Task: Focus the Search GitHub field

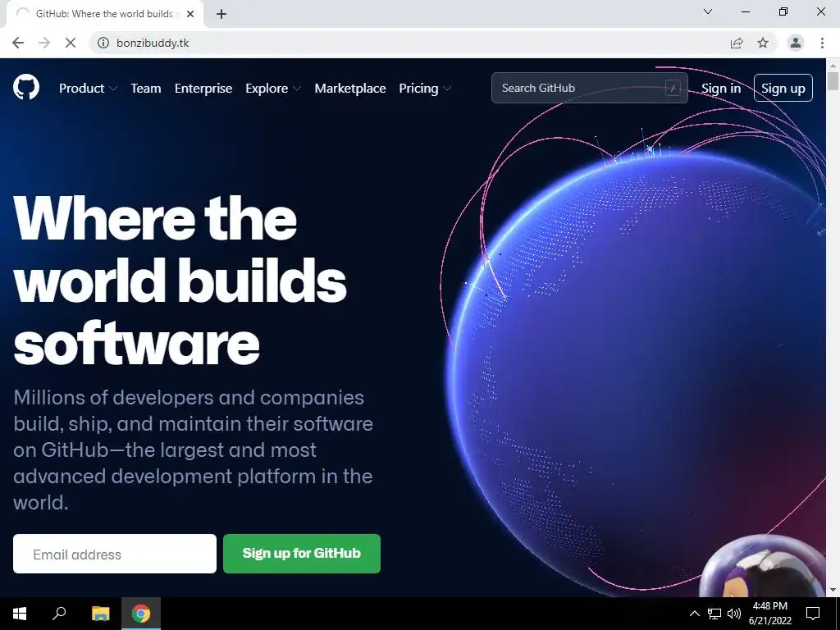Action: 589,88
